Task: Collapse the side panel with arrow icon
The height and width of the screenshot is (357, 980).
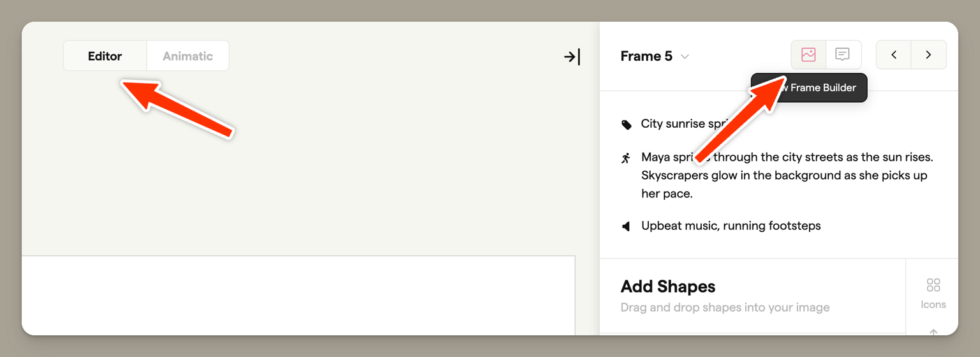Action: tap(572, 57)
